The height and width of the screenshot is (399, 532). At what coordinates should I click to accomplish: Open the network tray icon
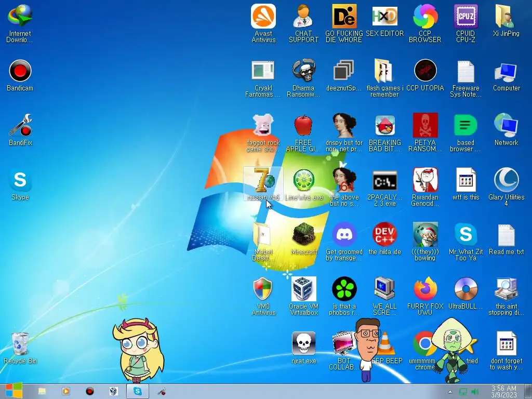[463, 392]
